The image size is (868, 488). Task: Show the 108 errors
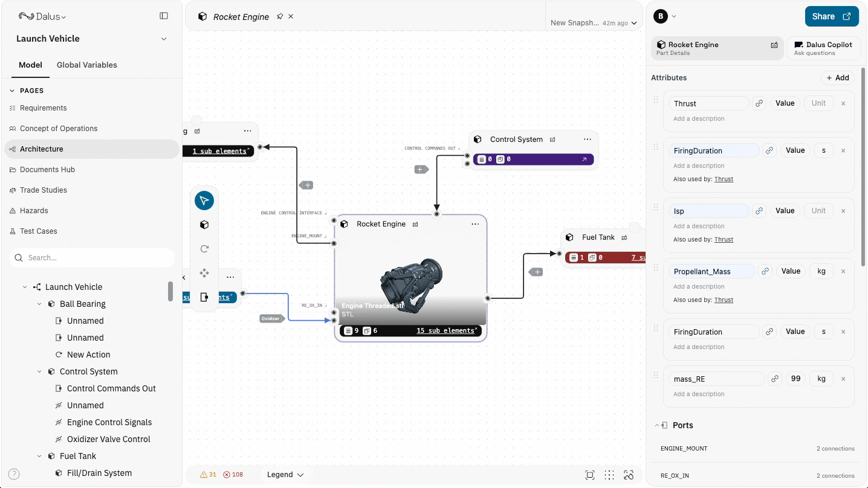[x=233, y=475]
